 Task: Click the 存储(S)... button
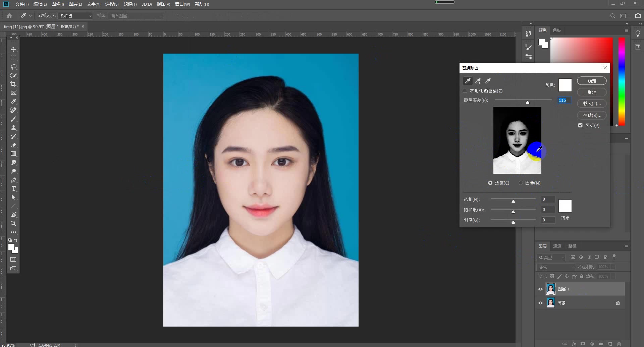[592, 115]
